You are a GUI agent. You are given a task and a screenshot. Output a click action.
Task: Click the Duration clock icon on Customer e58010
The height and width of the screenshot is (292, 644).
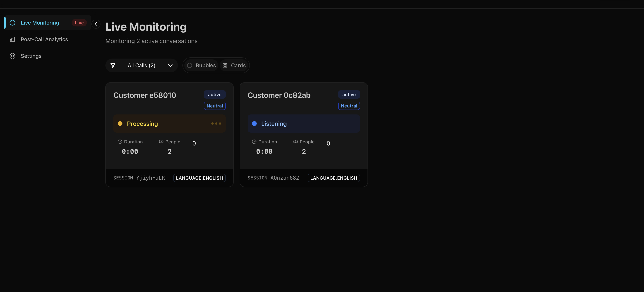point(120,142)
